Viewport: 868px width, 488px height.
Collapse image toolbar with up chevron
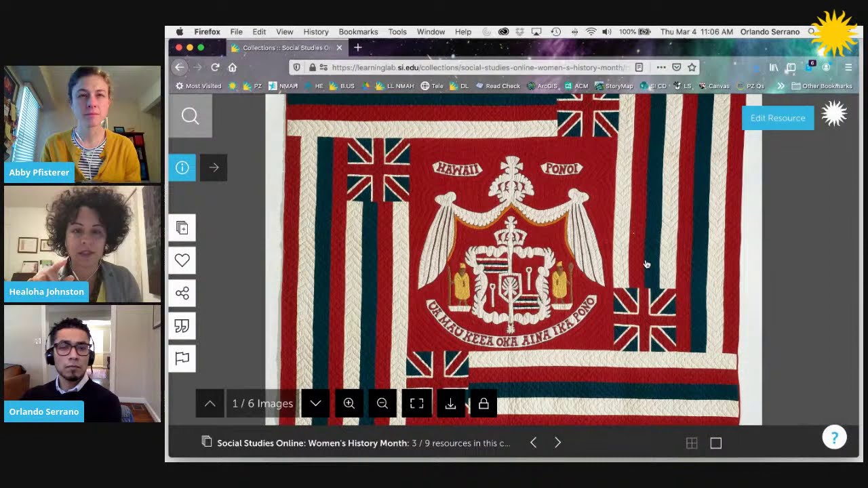(210, 403)
